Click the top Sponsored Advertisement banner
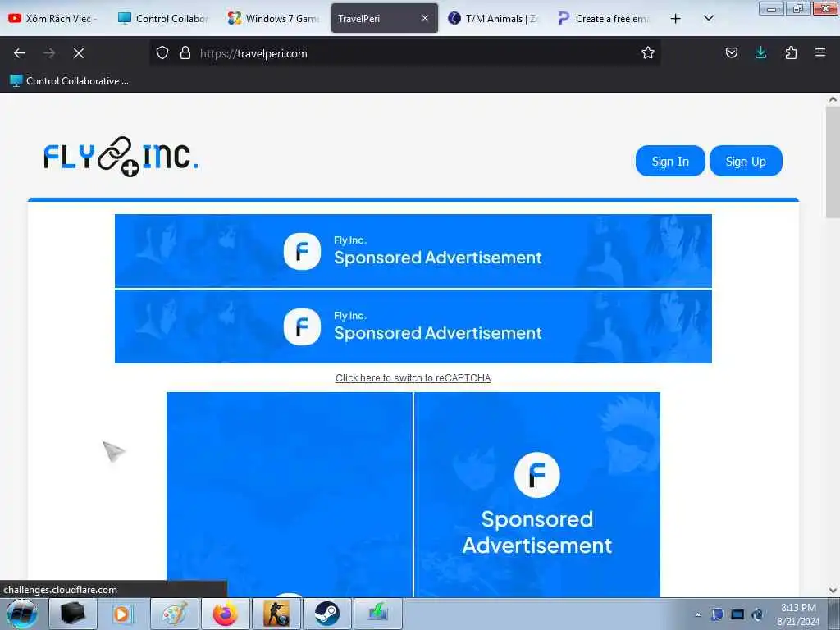This screenshot has width=840, height=630. coord(413,251)
